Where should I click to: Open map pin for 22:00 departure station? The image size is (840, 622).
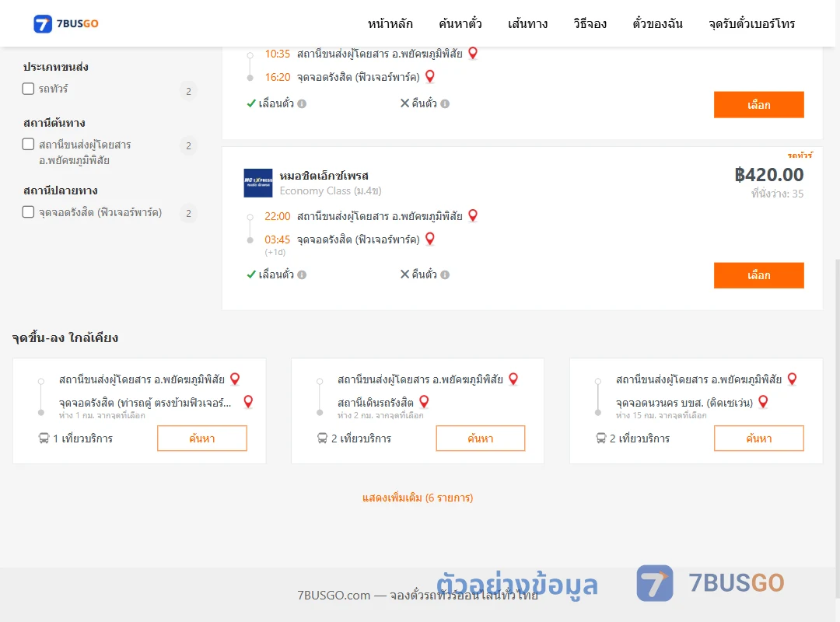tap(473, 215)
